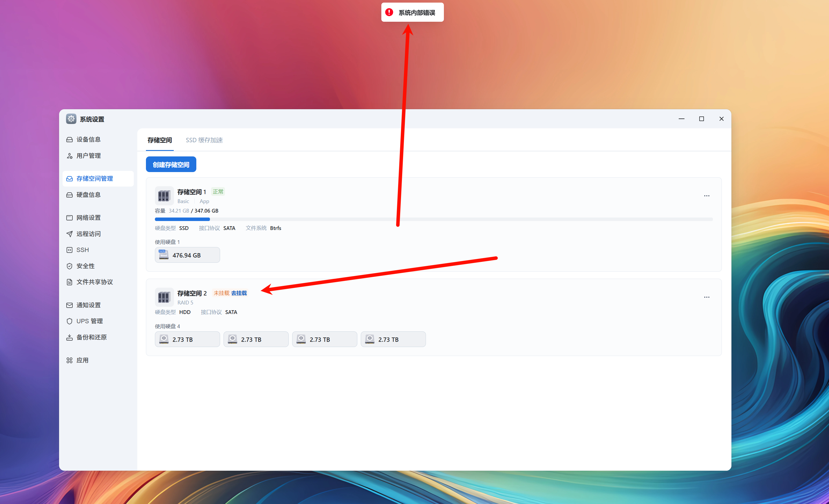This screenshot has width=829, height=504.
Task: Click the 创建存储空间 button
Action: pos(171,164)
